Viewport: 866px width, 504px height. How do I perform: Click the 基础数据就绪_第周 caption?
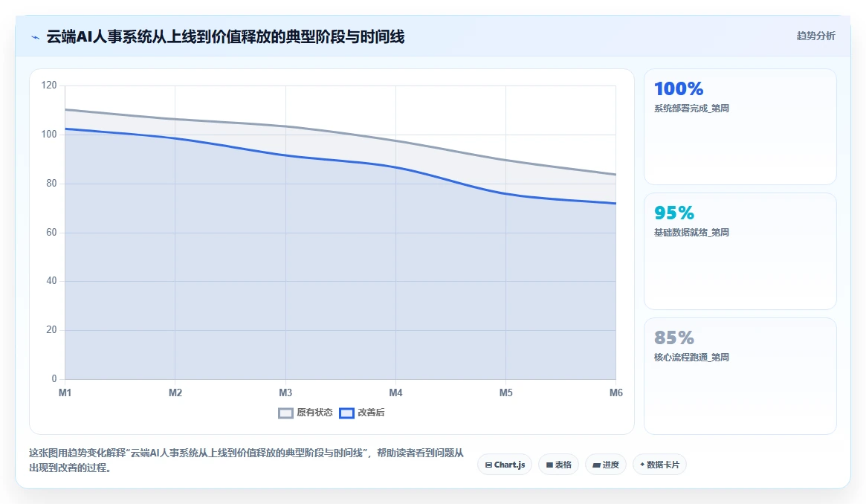coord(691,233)
